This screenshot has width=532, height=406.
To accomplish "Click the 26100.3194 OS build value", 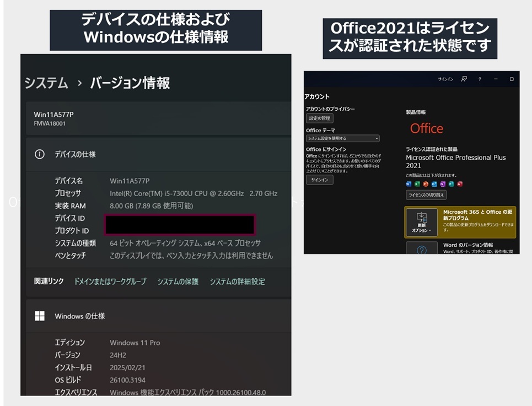I will 127,380.
